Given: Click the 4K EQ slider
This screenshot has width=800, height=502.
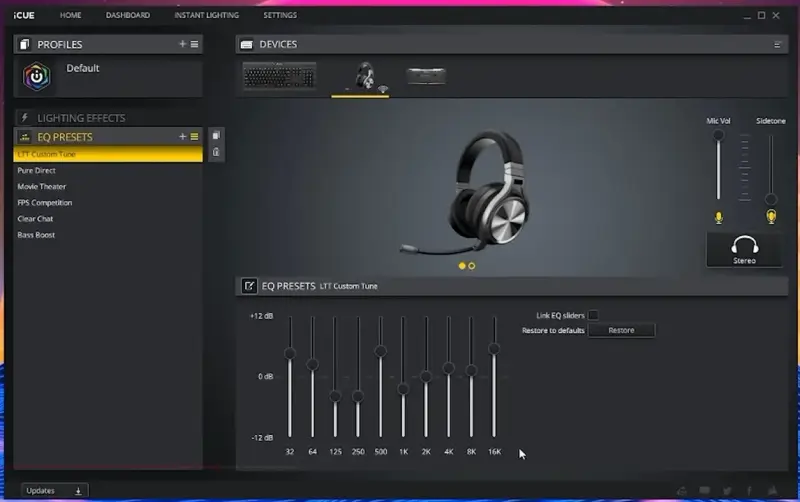Looking at the screenshot, I should [x=448, y=368].
